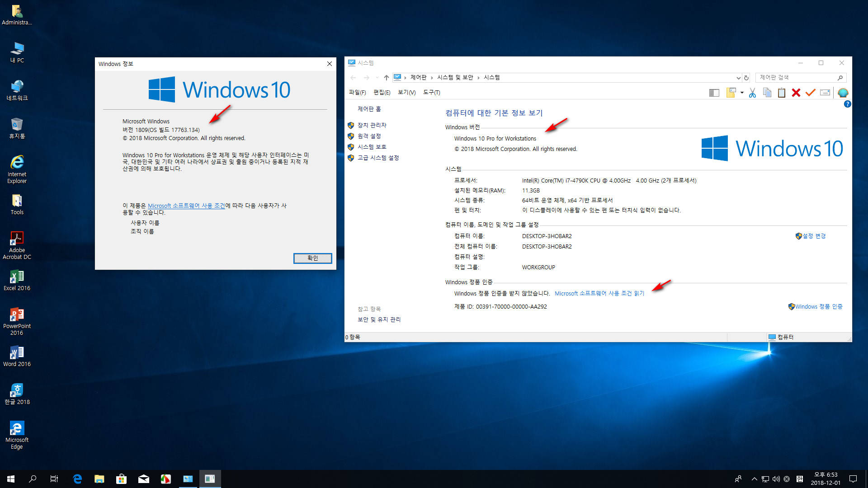Image resolution: width=868 pixels, height=488 pixels.
Task: Click 시스템 및 보안 in the breadcrumb path
Action: 455,78
